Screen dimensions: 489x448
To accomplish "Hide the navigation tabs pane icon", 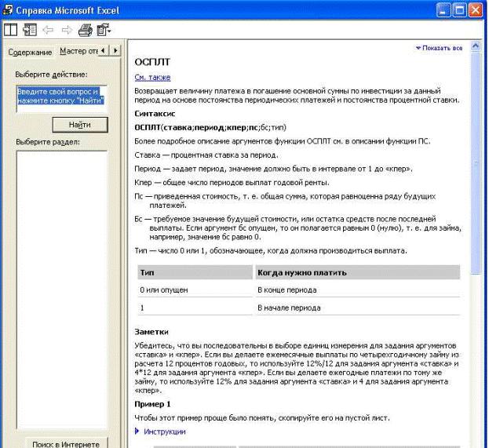I will click(x=30, y=30).
